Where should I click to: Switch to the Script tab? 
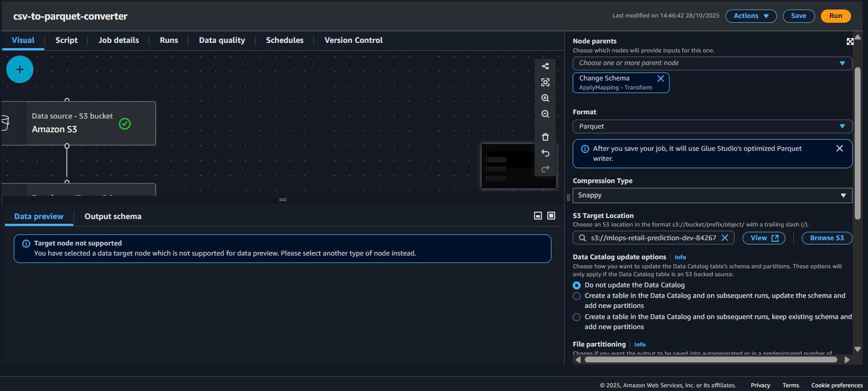pyautogui.click(x=66, y=40)
